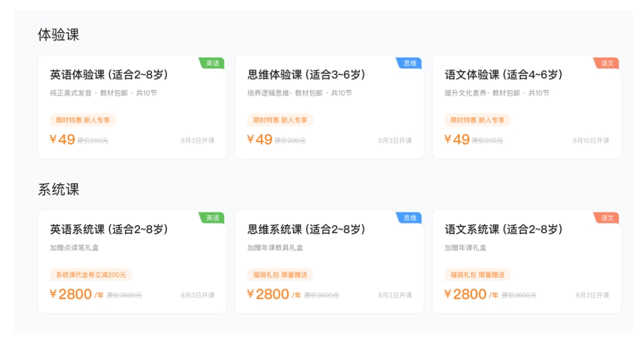Image resolution: width=644 pixels, height=342 pixels.
Task: Click 系统课代金券立减200元 coupon badge
Action: pyautogui.click(x=91, y=275)
